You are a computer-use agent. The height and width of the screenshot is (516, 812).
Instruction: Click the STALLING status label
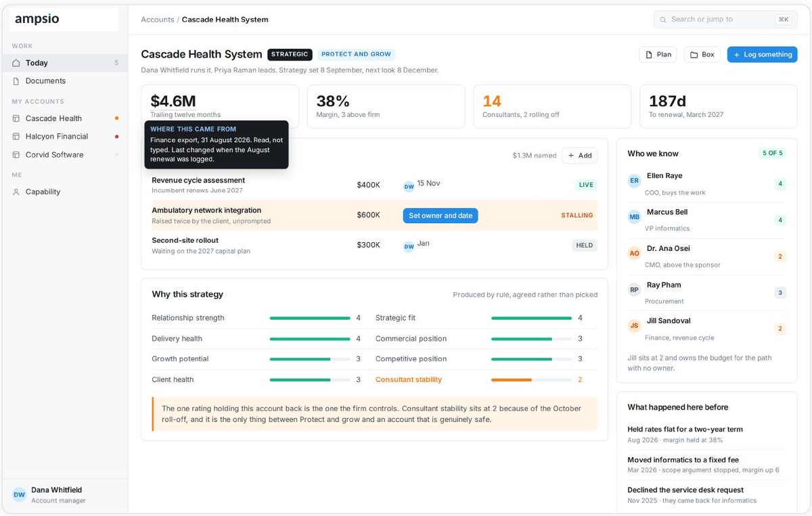pos(577,216)
